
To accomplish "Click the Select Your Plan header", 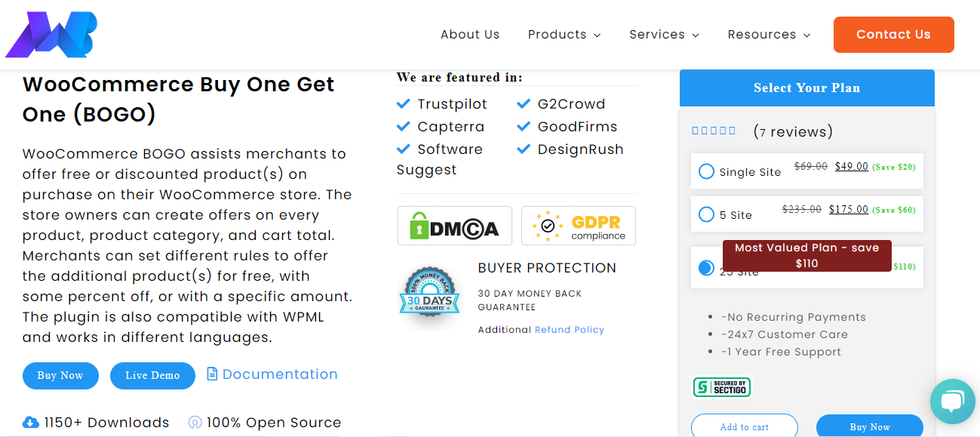I will coord(807,88).
